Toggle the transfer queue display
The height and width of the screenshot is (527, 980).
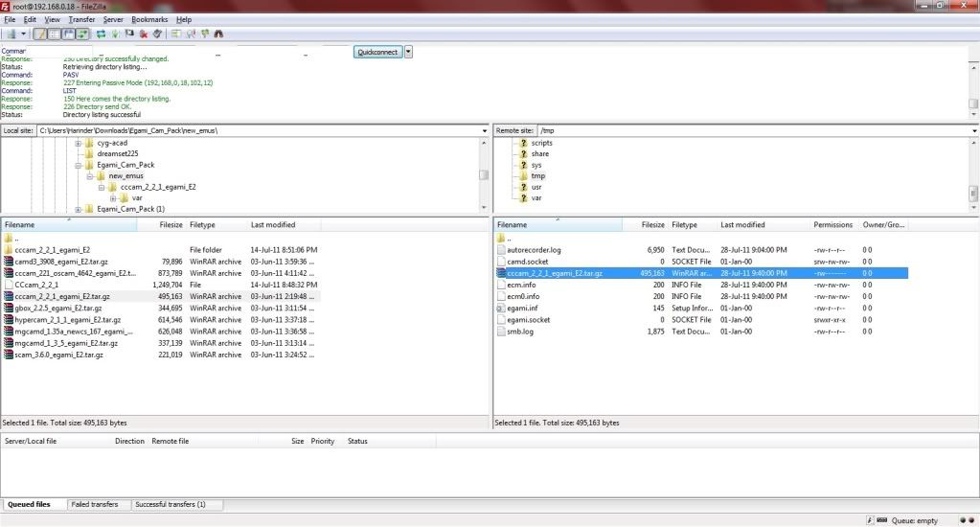tap(81, 34)
